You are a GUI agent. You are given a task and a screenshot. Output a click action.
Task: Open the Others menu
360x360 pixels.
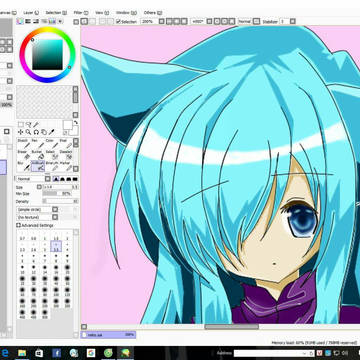coord(152,13)
